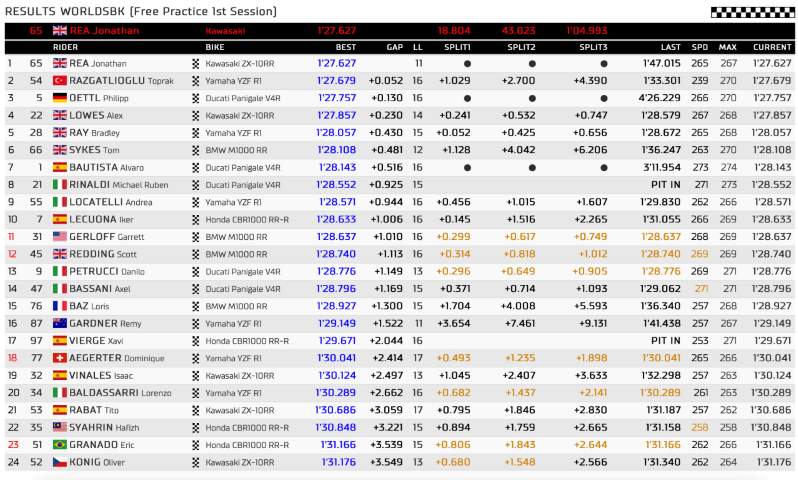Image resolution: width=798 pixels, height=480 pixels.
Task: Click the CURRENT column header
Action: [772, 47]
